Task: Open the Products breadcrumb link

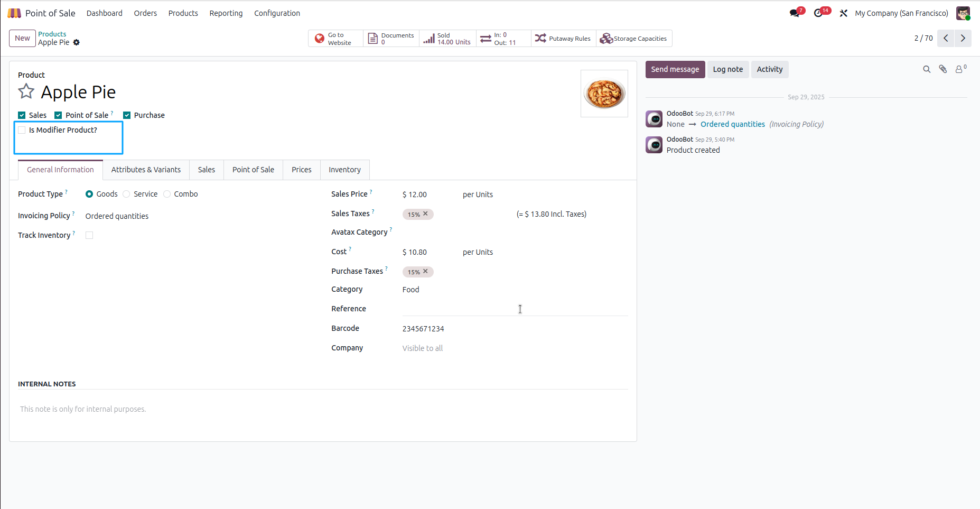Action: coord(52,34)
